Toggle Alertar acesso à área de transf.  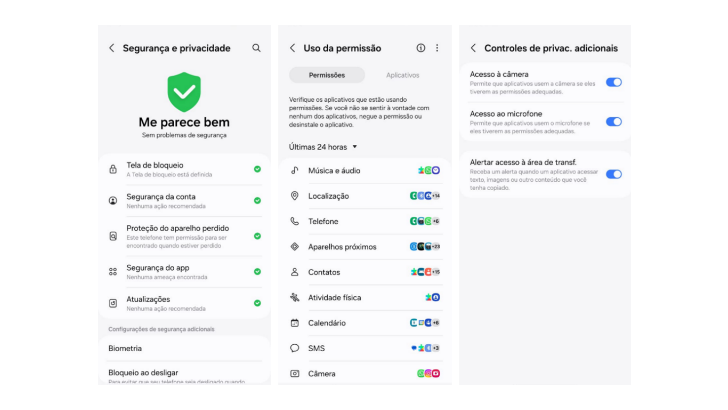pyautogui.click(x=614, y=174)
